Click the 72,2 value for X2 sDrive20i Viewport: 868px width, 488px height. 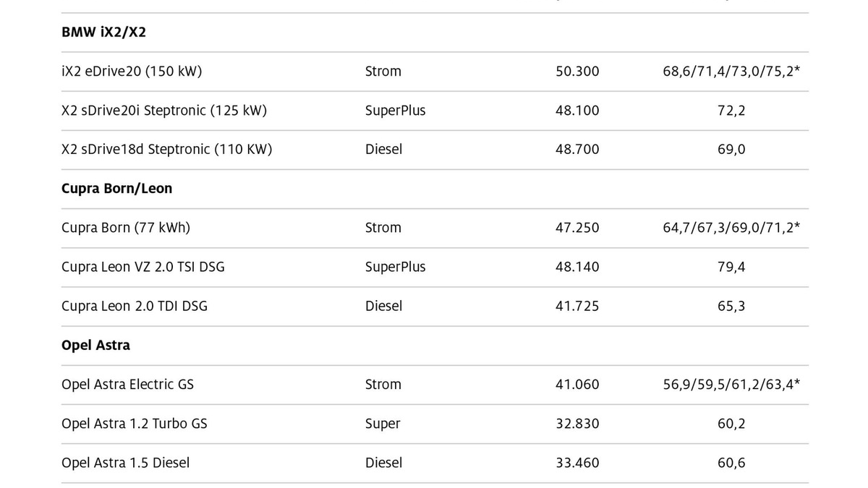coord(731,111)
